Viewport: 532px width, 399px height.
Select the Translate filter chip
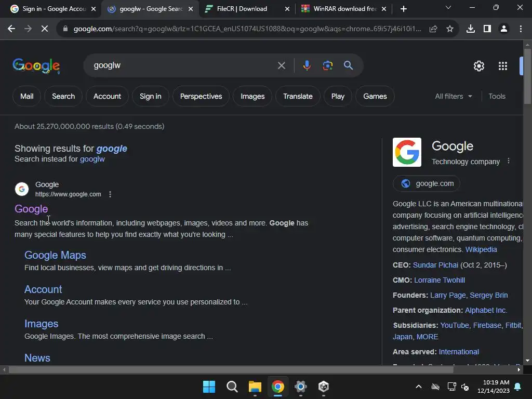click(x=298, y=96)
